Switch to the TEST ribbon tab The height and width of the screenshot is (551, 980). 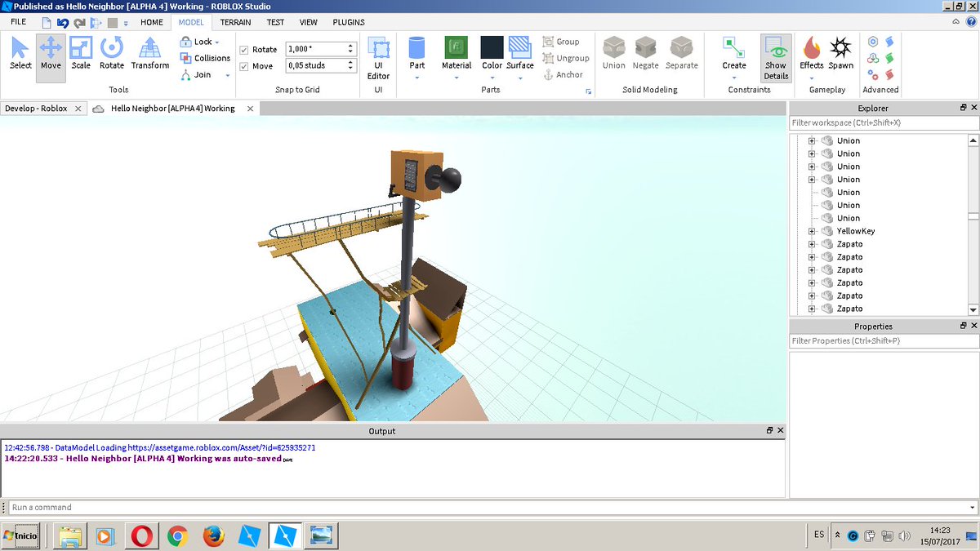[275, 22]
